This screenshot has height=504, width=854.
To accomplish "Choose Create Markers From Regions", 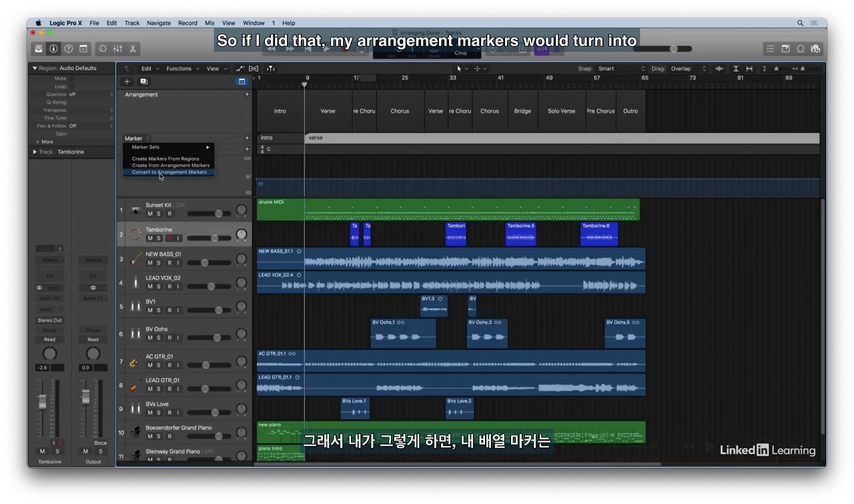I will tap(169, 159).
